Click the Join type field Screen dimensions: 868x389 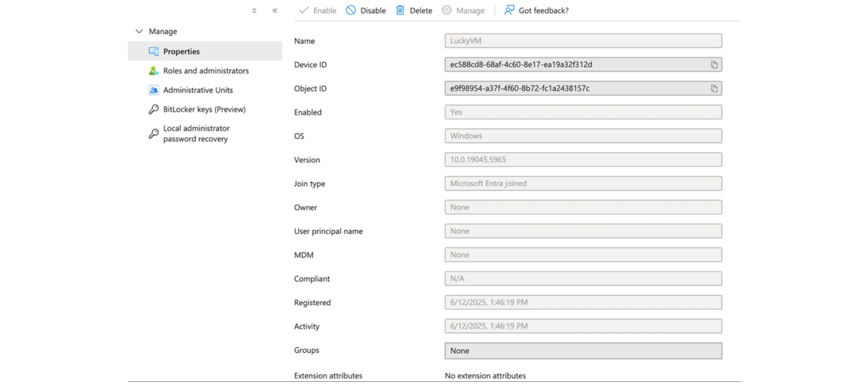(583, 184)
